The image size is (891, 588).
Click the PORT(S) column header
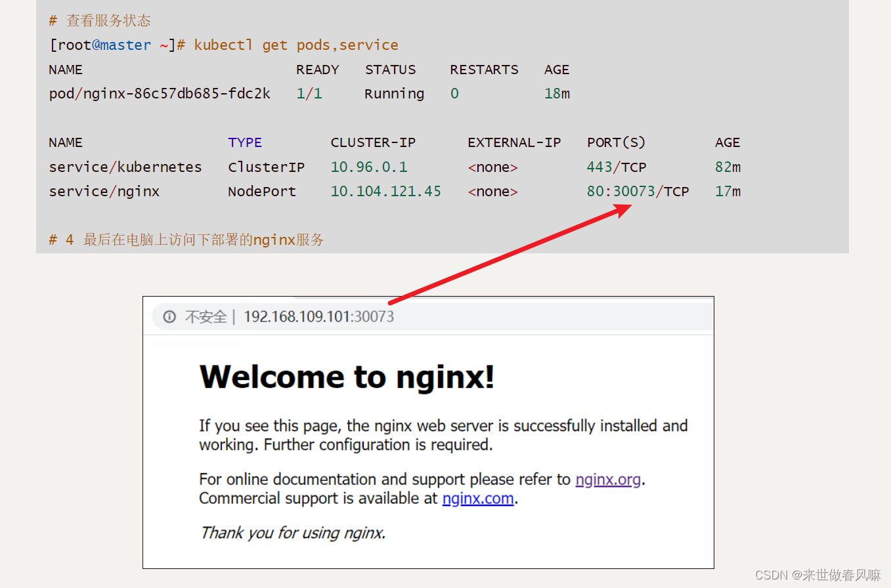tap(617, 142)
